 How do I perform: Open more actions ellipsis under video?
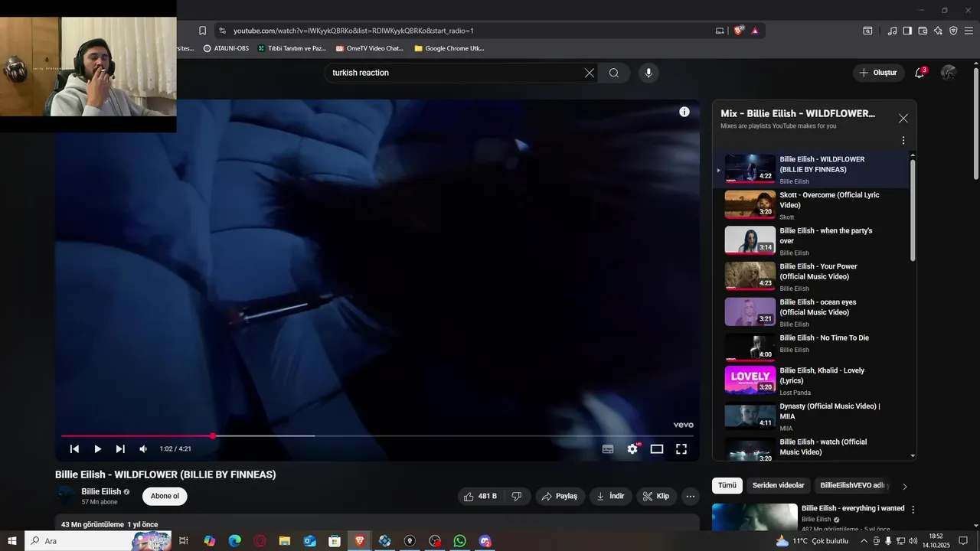pos(691,496)
